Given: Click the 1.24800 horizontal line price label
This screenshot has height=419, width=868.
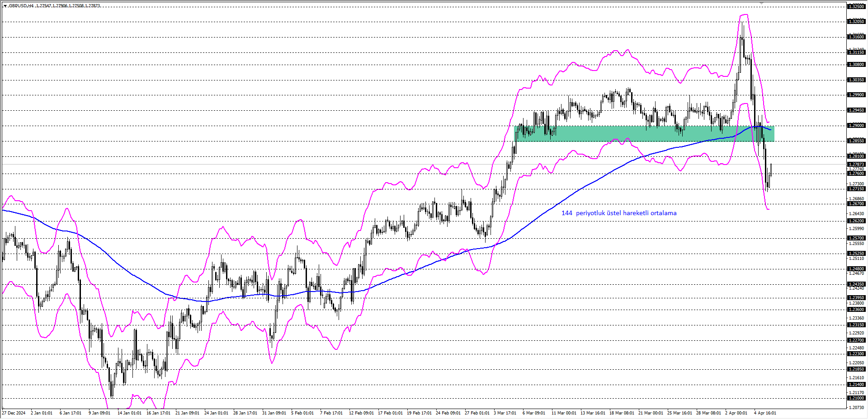Looking at the screenshot, I should tap(856, 269).
